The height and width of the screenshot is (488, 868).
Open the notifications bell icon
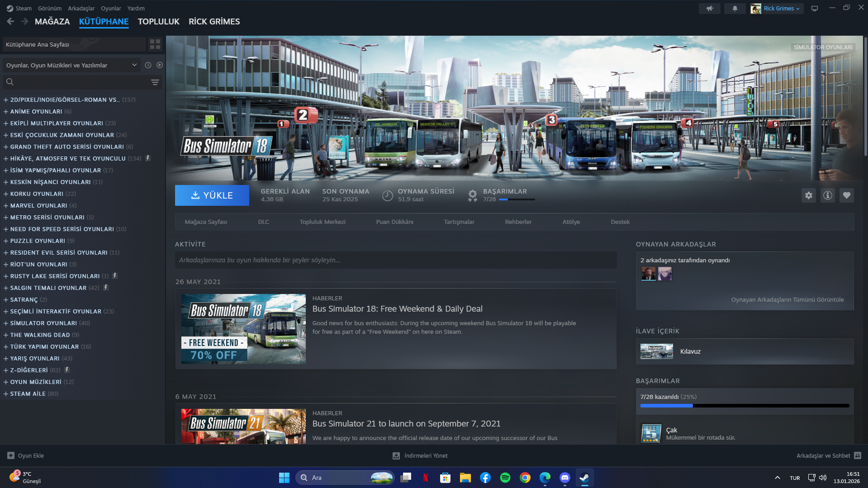click(x=735, y=9)
